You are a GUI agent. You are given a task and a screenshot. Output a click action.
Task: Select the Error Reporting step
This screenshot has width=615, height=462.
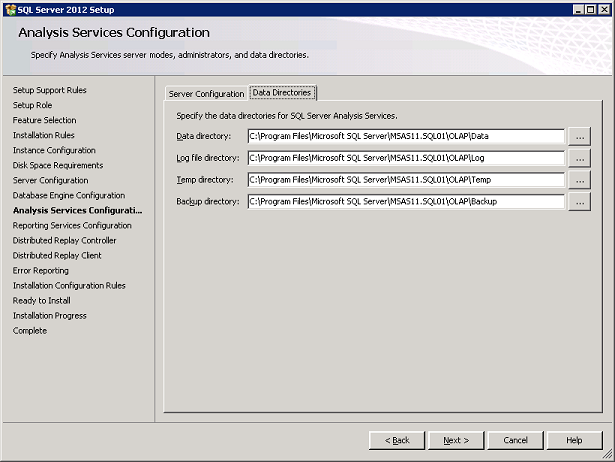point(40,271)
